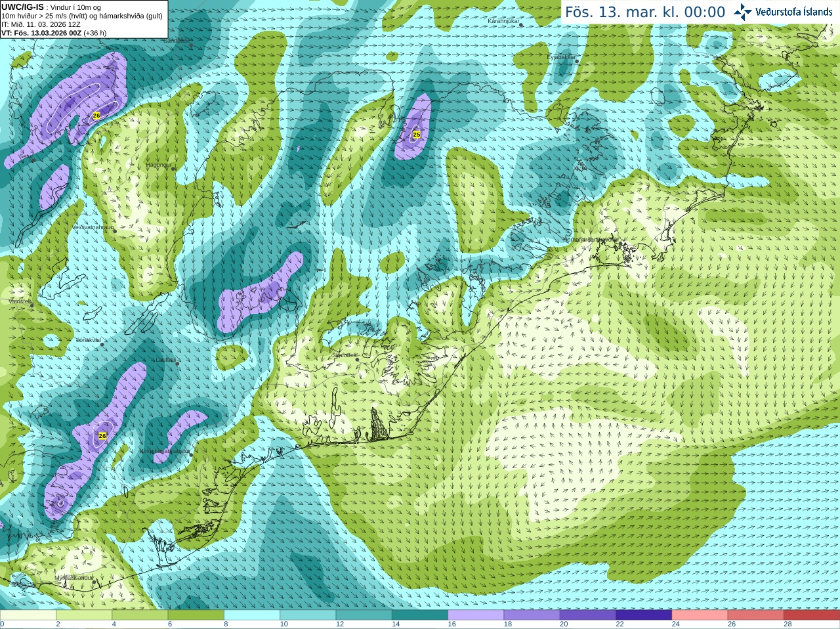This screenshot has height=629, width=840.
Task: Click the scale tick label 16
Action: pos(451,624)
